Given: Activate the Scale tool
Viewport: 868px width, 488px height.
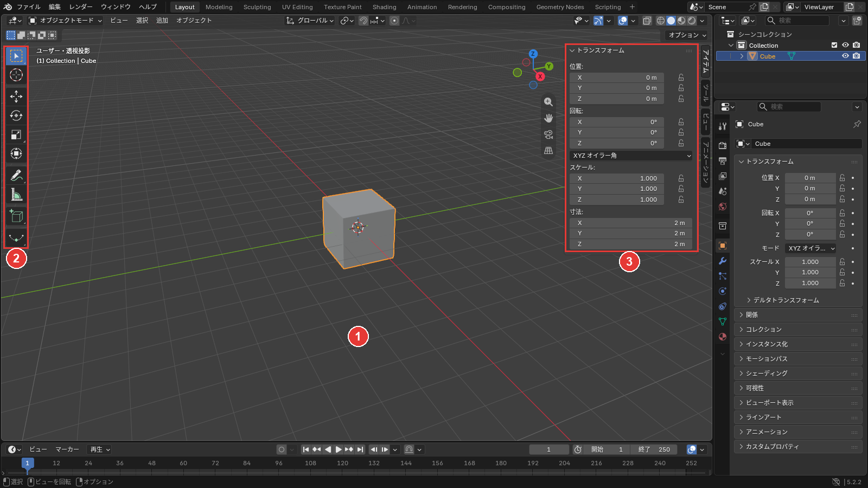Looking at the screenshot, I should [x=16, y=134].
